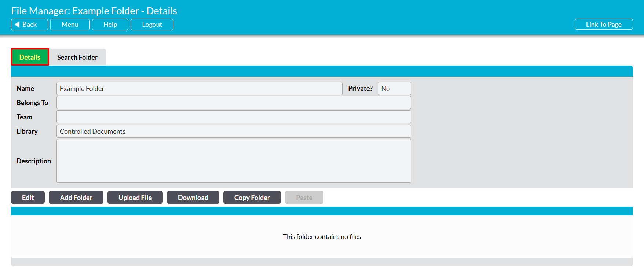This screenshot has height=273, width=644.
Task: Click the 'This folder contains no files' message
Action: point(322,237)
